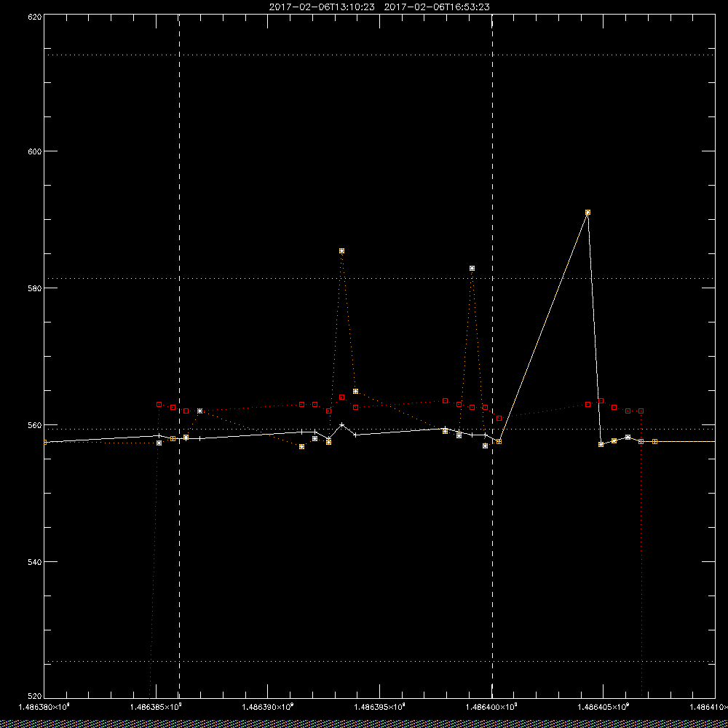Click the y-axis label 580
This screenshot has width=728, height=728.
(35, 288)
